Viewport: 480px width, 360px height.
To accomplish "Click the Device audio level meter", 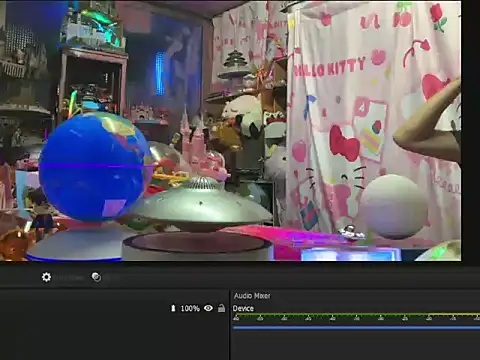I will pos(356,317).
